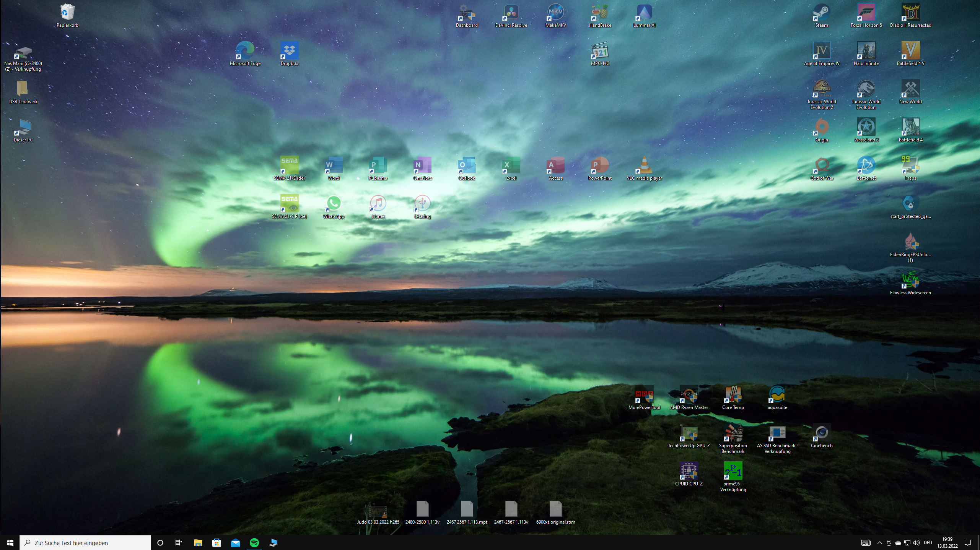Show hidden system tray icons
Viewport: 980px width, 550px height.
(880, 542)
